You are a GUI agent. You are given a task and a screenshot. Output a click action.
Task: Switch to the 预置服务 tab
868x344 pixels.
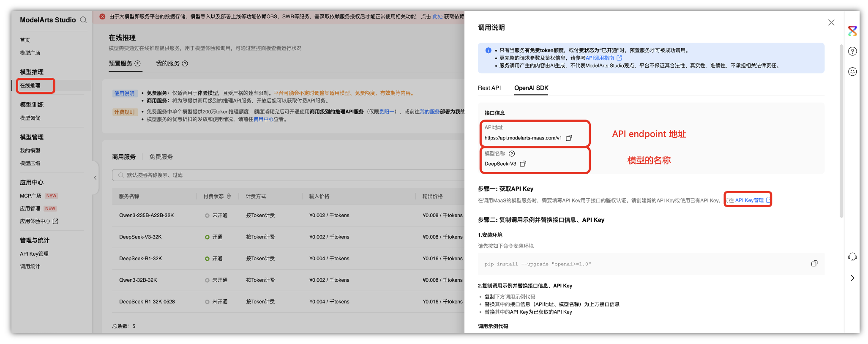click(120, 63)
